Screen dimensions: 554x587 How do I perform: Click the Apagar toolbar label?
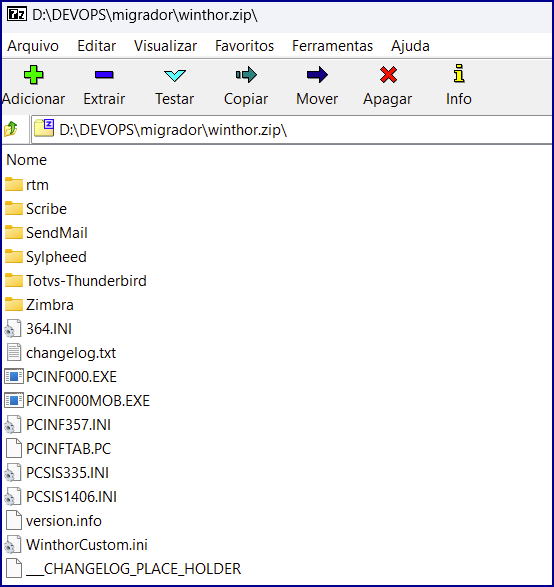[388, 99]
